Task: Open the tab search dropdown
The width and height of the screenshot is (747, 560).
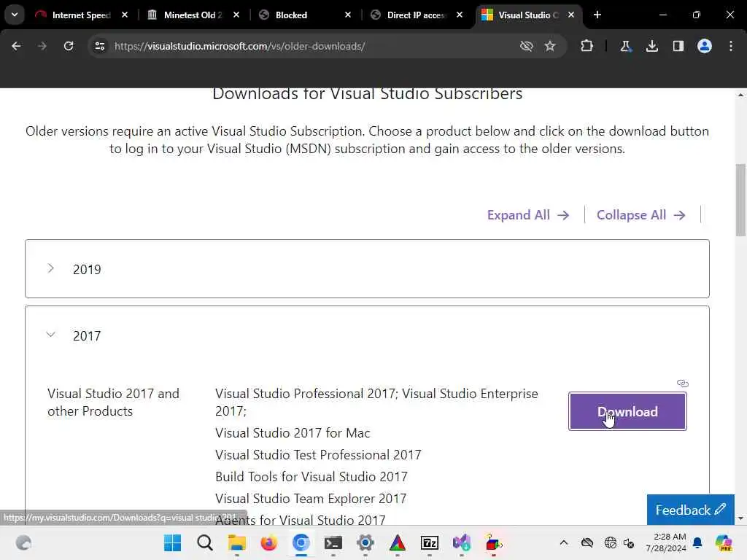Action: pyautogui.click(x=15, y=15)
